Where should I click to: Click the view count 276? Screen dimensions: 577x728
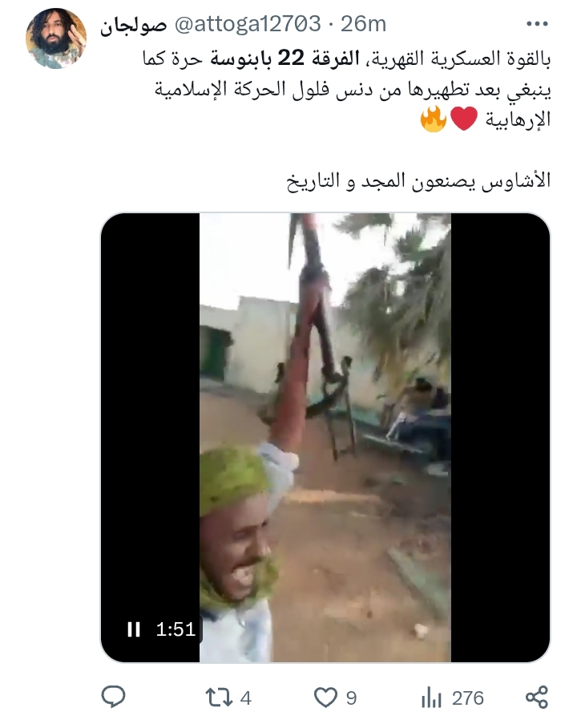(x=468, y=698)
